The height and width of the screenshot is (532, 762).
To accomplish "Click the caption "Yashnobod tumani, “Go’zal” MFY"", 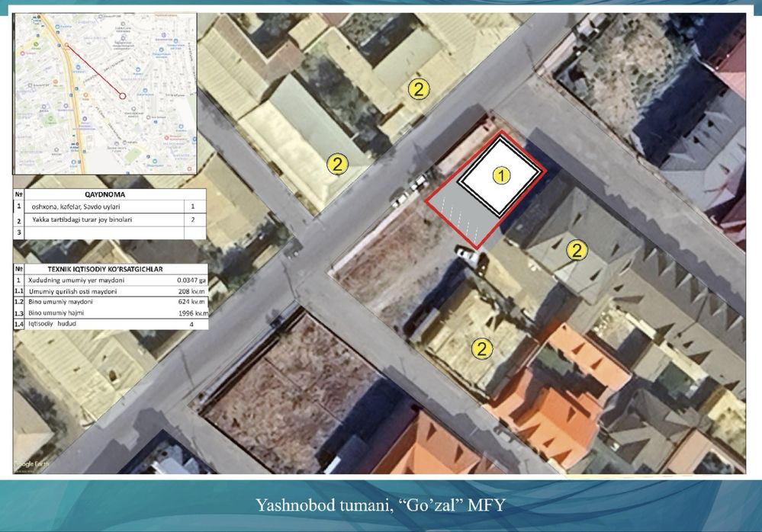I will [x=381, y=505].
